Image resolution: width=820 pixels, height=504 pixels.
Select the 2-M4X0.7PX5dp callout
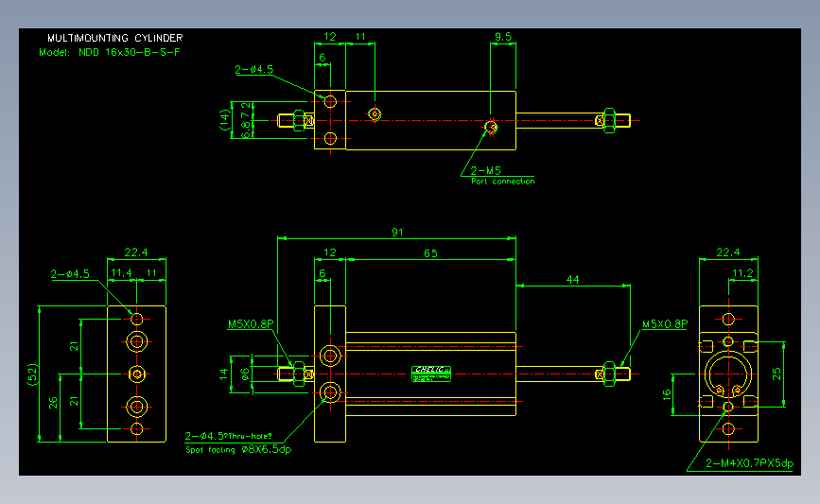[749, 463]
